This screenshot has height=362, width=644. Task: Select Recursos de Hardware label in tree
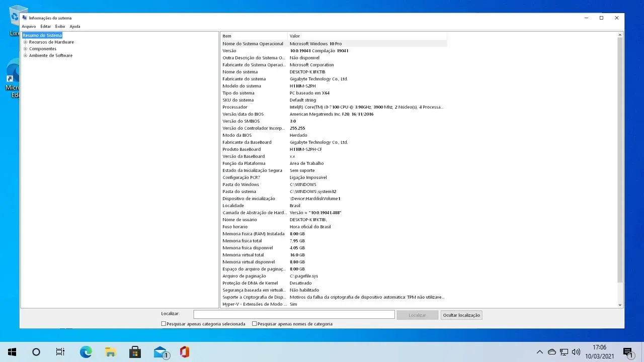tap(51, 42)
